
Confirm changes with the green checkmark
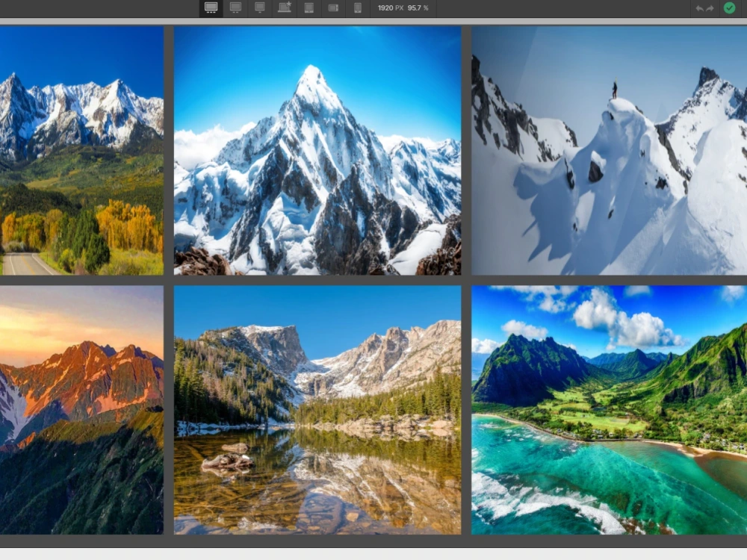[x=729, y=9]
